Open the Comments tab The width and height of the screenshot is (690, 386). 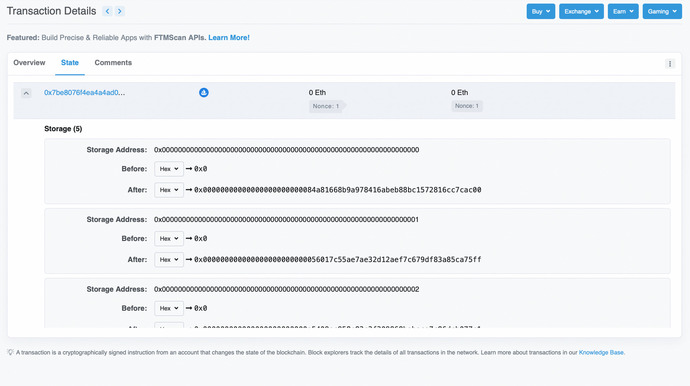113,62
